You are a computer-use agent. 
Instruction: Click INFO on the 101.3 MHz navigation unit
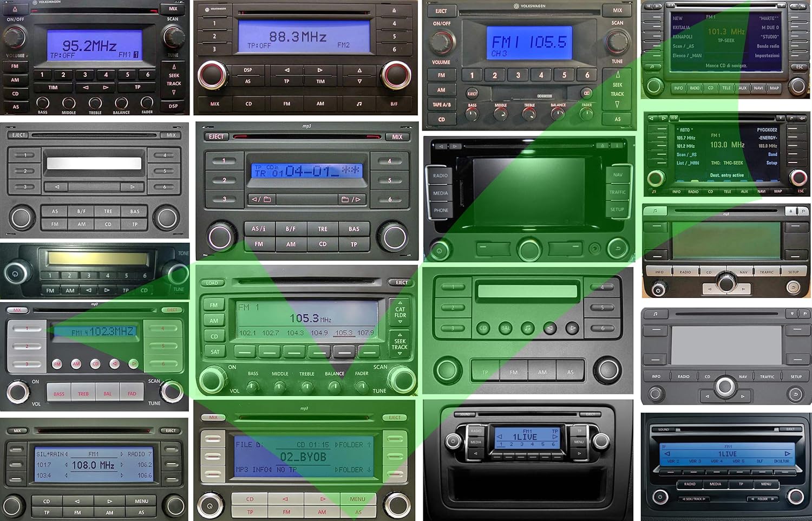[678, 88]
